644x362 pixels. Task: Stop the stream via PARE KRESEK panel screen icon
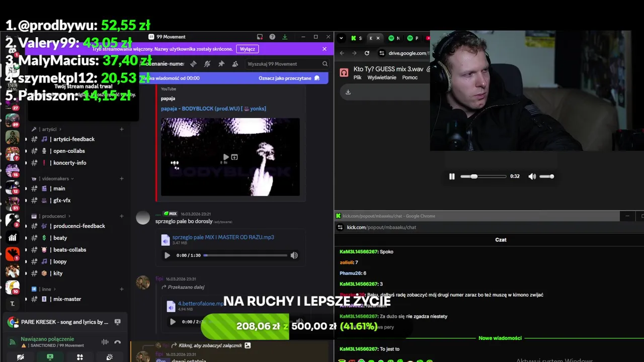117,322
